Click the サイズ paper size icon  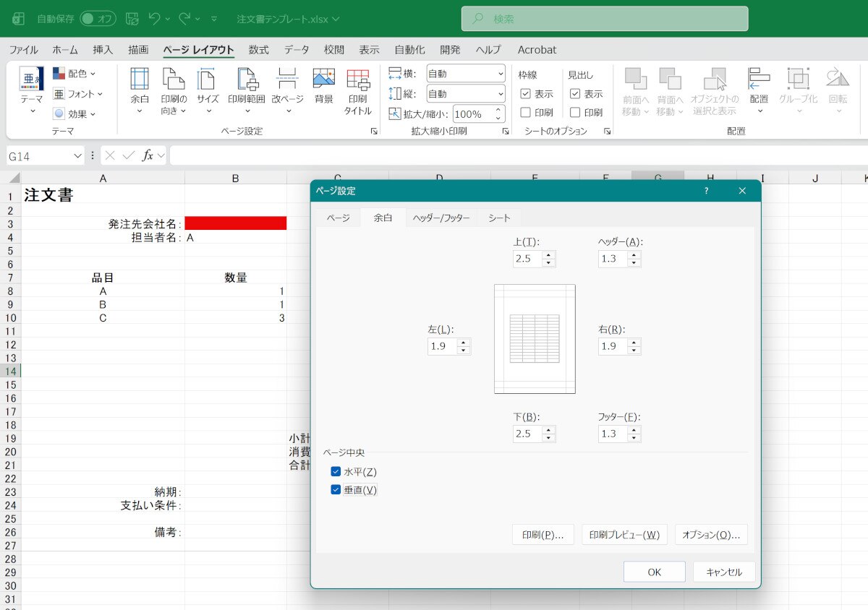208,79
